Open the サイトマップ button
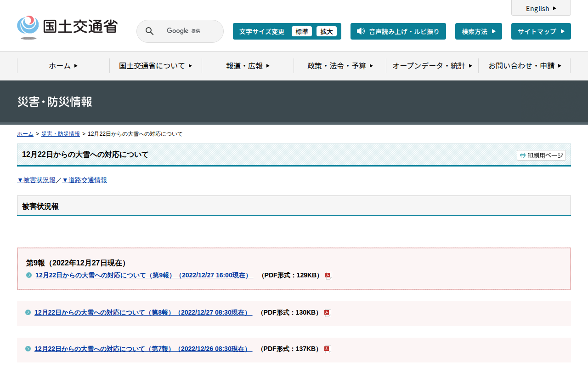Viewport: 588px width, 368px height. click(x=541, y=31)
